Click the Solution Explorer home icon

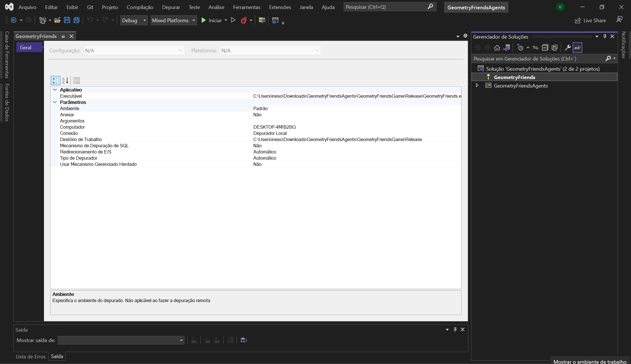click(x=497, y=48)
